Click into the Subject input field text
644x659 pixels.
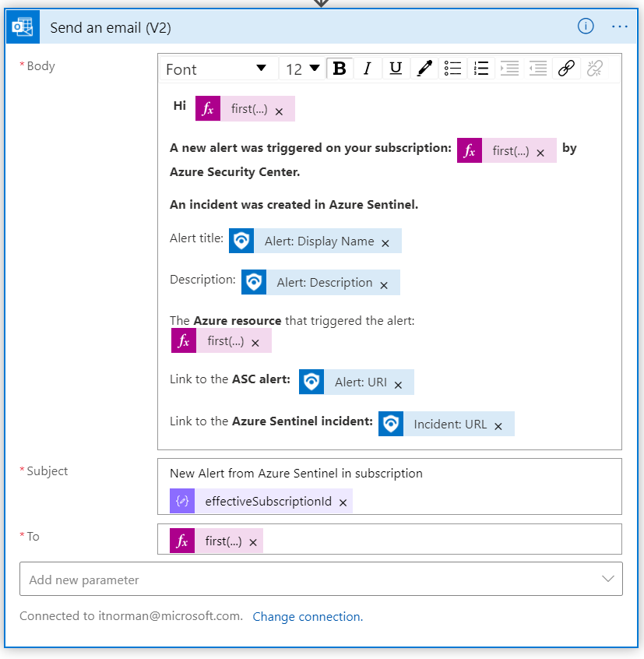[x=296, y=474]
